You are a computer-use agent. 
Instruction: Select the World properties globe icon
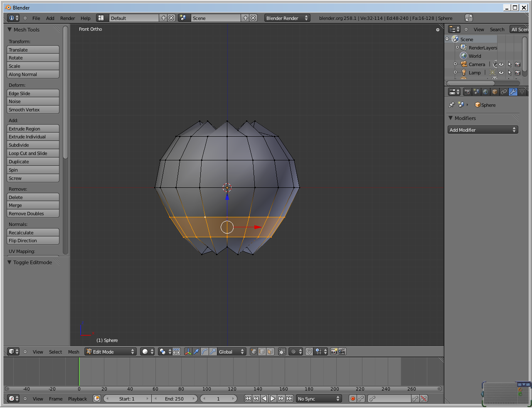coord(485,92)
